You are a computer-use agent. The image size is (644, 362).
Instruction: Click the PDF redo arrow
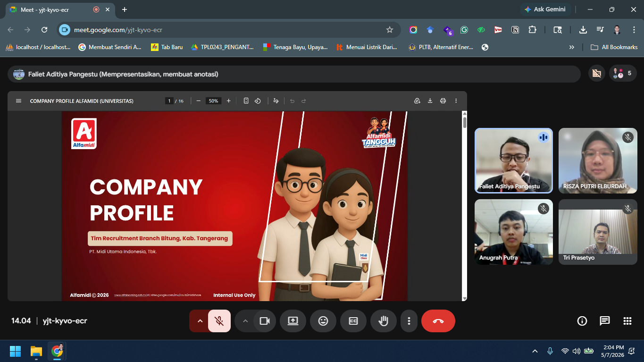[304, 101]
